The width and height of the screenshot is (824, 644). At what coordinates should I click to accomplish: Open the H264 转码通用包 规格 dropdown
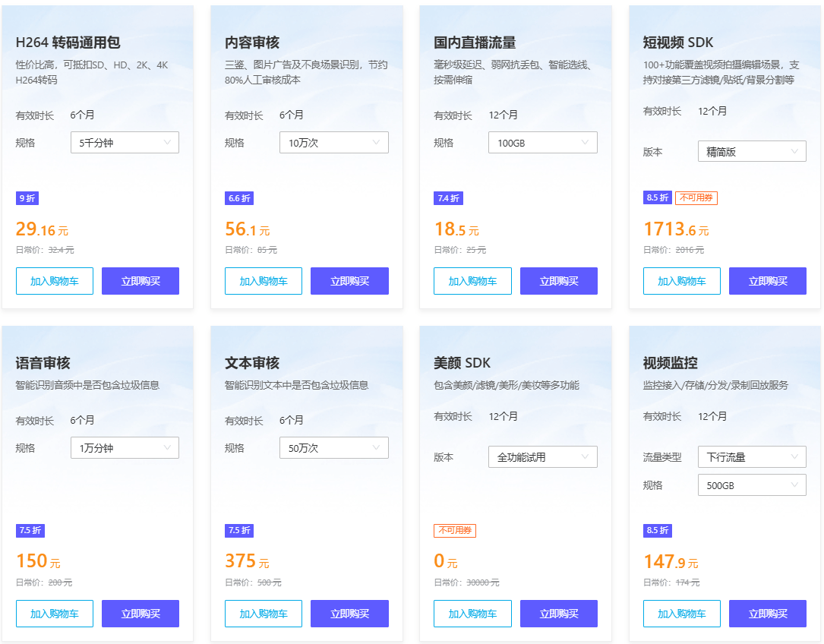click(x=125, y=142)
